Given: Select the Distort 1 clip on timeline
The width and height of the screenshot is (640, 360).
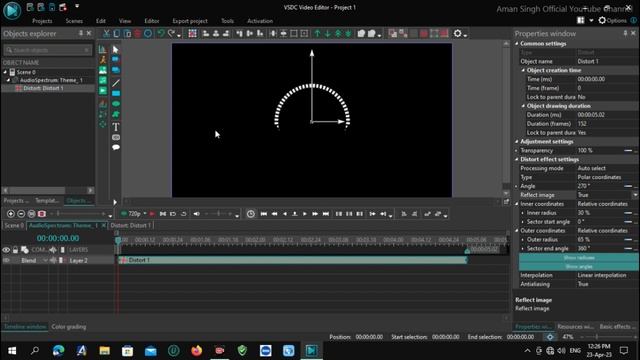Looking at the screenshot, I should click(293, 260).
